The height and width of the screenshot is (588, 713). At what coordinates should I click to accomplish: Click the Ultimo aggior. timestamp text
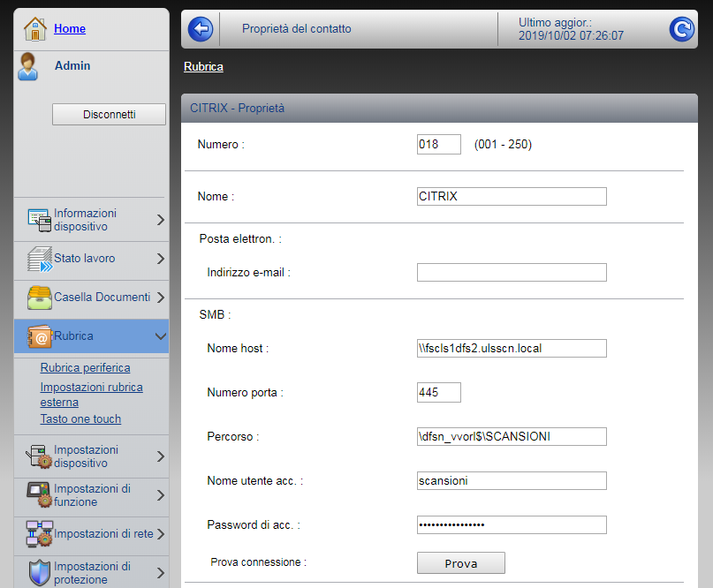571,29
